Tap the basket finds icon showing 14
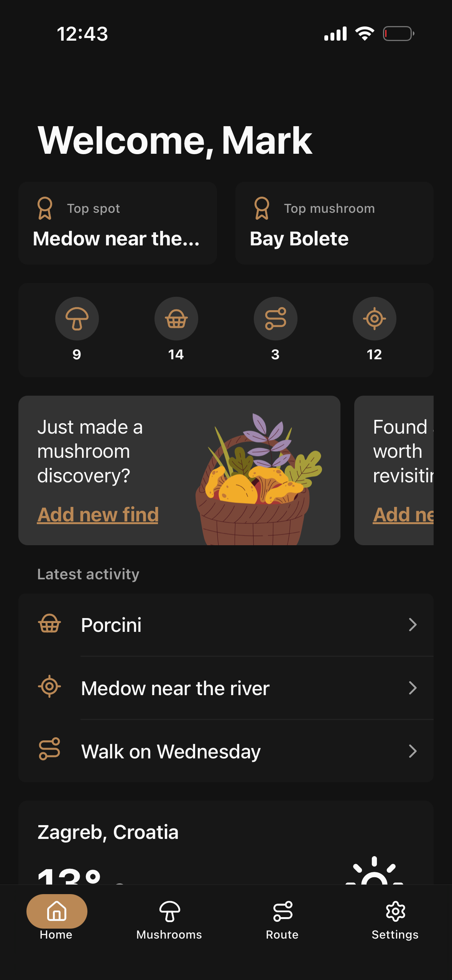 point(176,319)
